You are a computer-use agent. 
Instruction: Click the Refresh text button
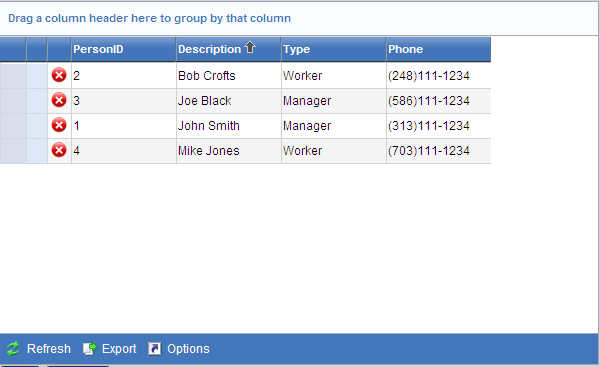(49, 349)
